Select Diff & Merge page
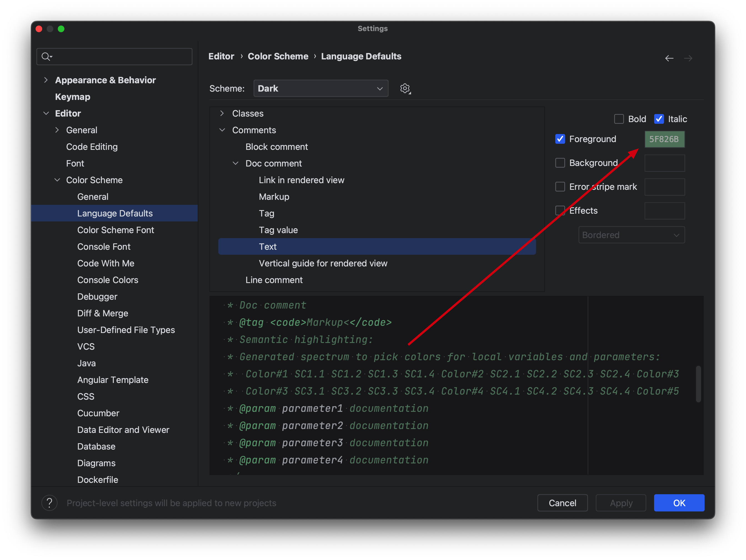This screenshot has width=746, height=560. [102, 313]
